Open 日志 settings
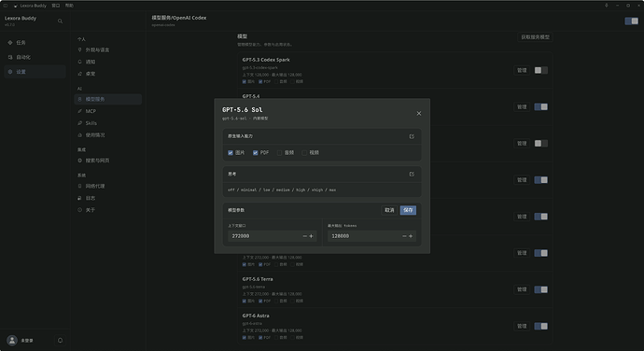 108,198
